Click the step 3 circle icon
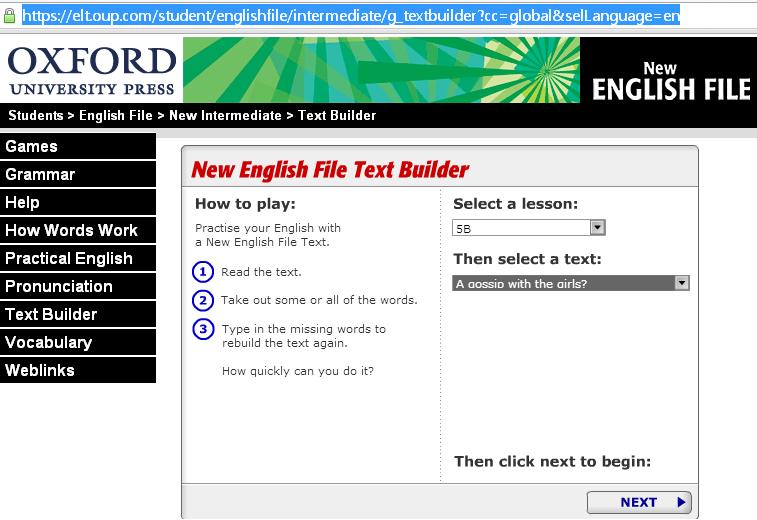The height and width of the screenshot is (520, 757). [x=203, y=329]
